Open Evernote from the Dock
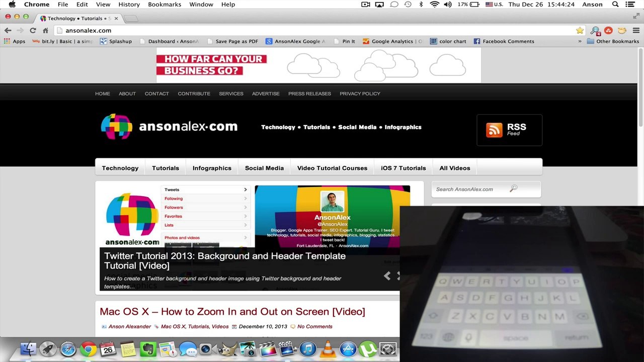This screenshot has width=644, height=362. (x=148, y=349)
